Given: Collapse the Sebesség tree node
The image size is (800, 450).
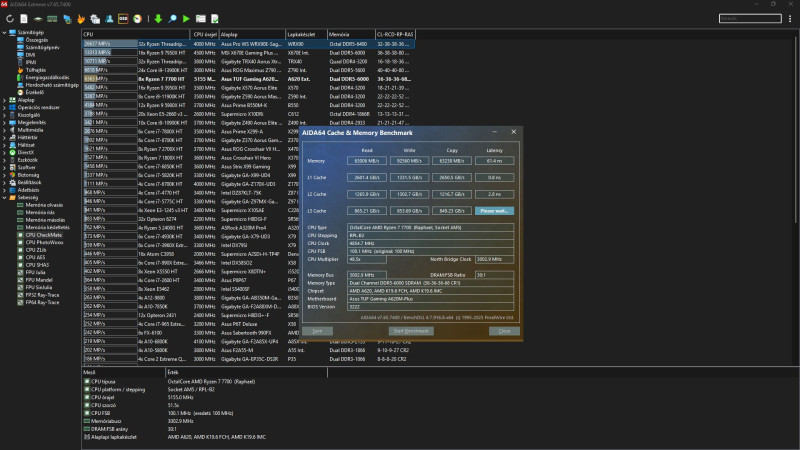Looking at the screenshot, I should point(5,197).
